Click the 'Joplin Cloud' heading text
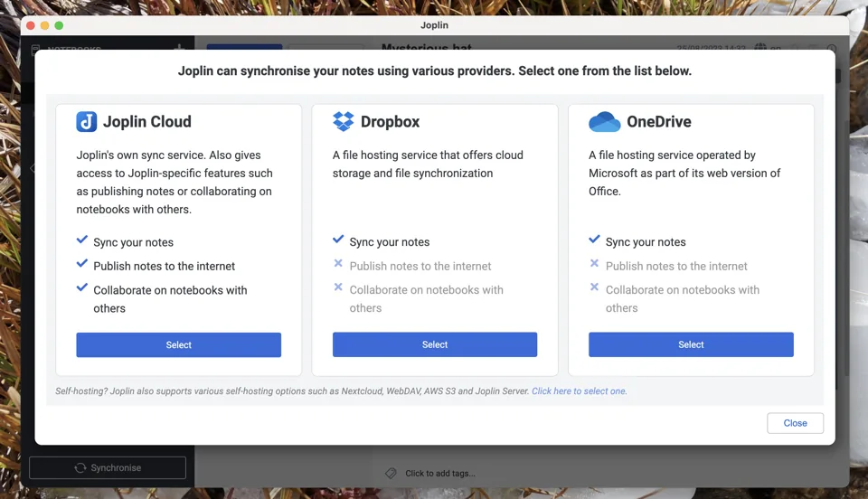This screenshot has height=499, width=868. click(147, 122)
